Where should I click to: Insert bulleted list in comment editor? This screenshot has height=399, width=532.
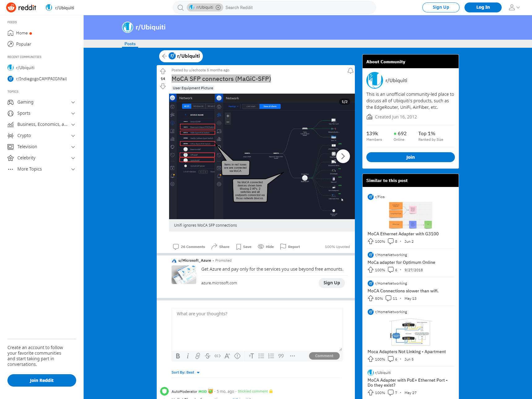point(261,356)
